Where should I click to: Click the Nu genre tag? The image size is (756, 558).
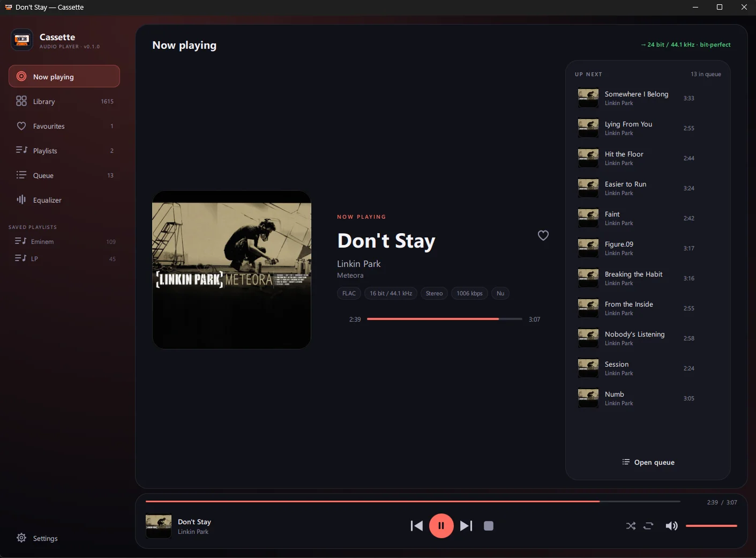pyautogui.click(x=500, y=293)
